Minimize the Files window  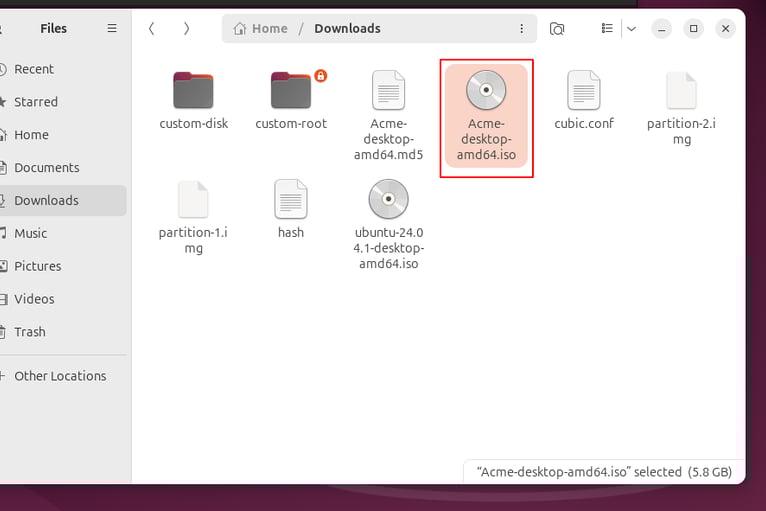661,29
